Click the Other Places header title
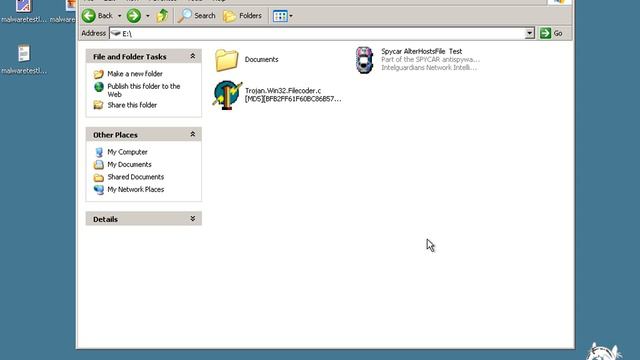 click(x=115, y=135)
